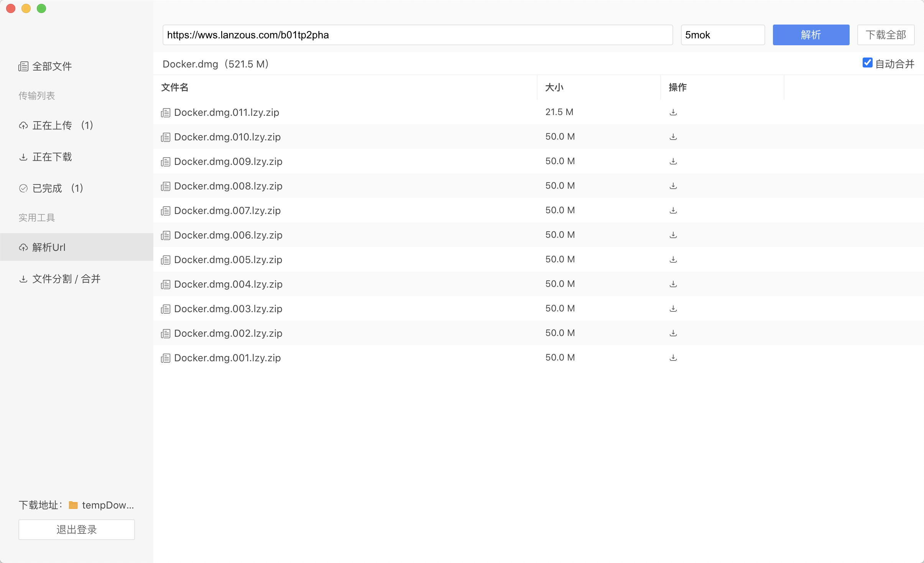This screenshot has width=924, height=563.
Task: Switch to 正在下载 list
Action: (52, 157)
